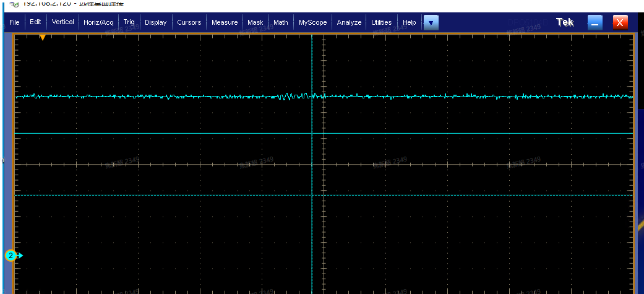The width and height of the screenshot is (644, 294).
Task: Open the Measure menu
Action: 225,23
